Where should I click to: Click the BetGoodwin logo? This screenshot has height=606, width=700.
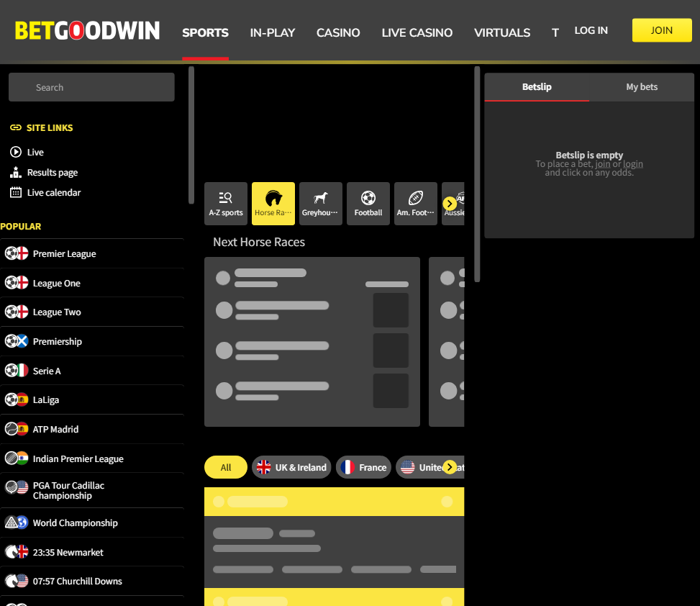pos(87,31)
